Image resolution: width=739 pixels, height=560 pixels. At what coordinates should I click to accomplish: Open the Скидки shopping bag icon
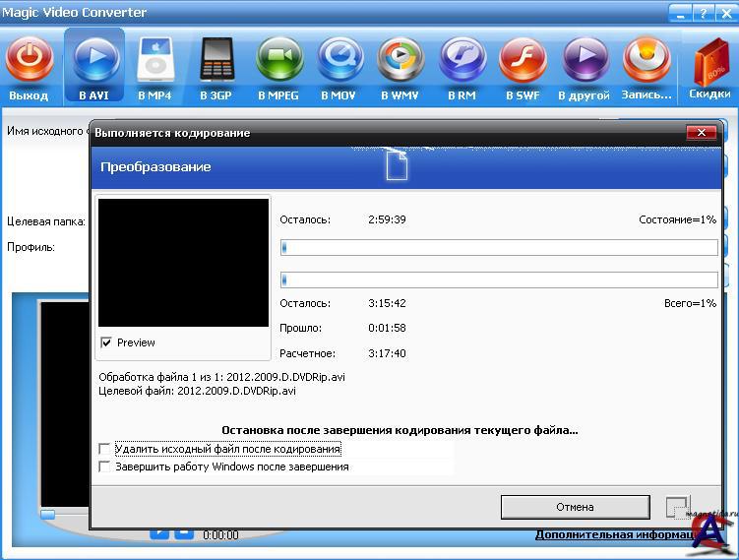pos(709,64)
